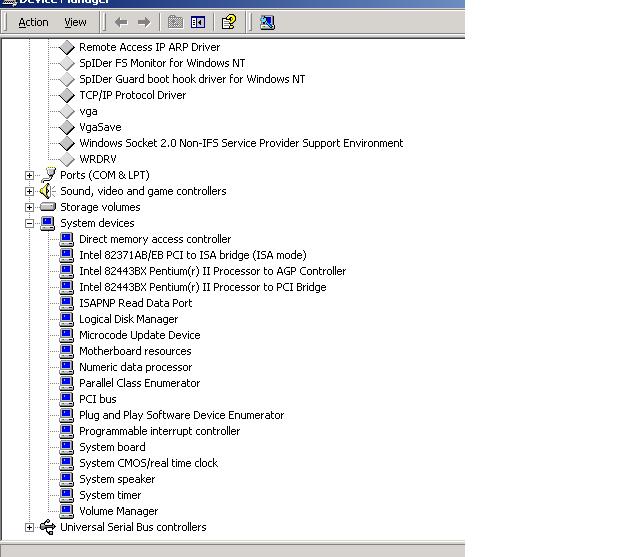Screen dimensions: 640x557
Task: Collapse the System devices node
Action: tap(29, 223)
